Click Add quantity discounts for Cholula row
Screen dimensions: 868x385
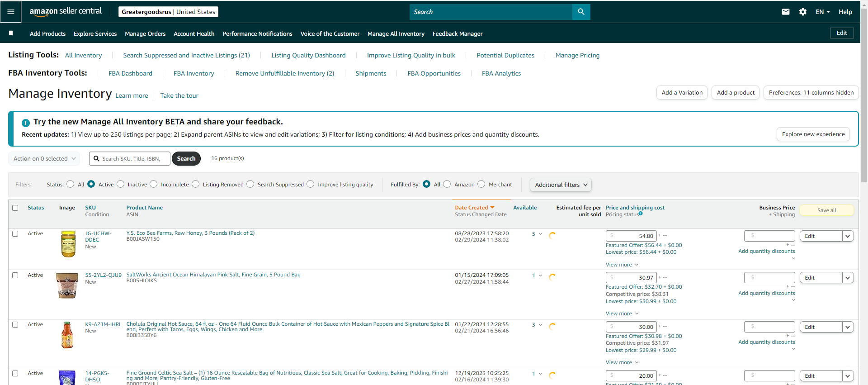point(766,342)
